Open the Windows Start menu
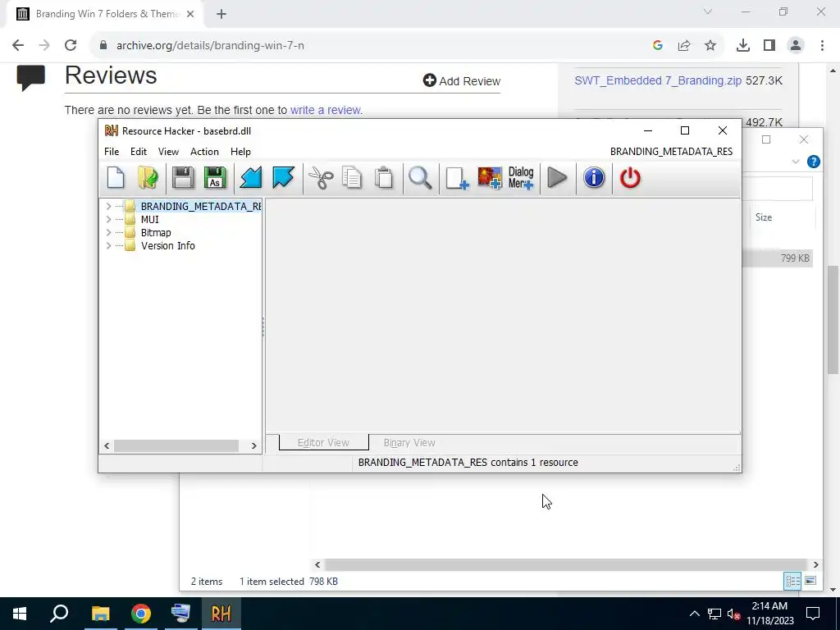Image resolution: width=840 pixels, height=630 pixels. pyautogui.click(x=20, y=614)
